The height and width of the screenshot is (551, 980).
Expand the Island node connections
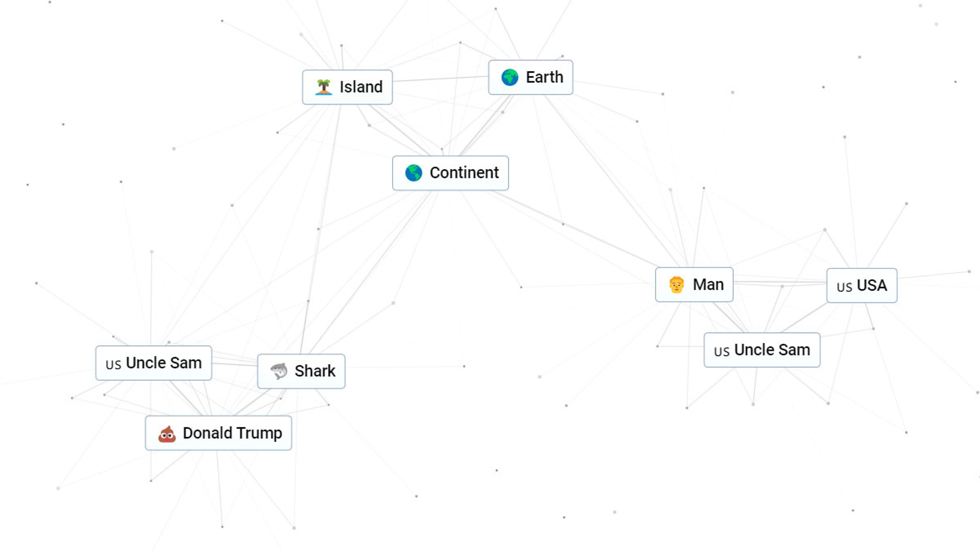tap(347, 86)
